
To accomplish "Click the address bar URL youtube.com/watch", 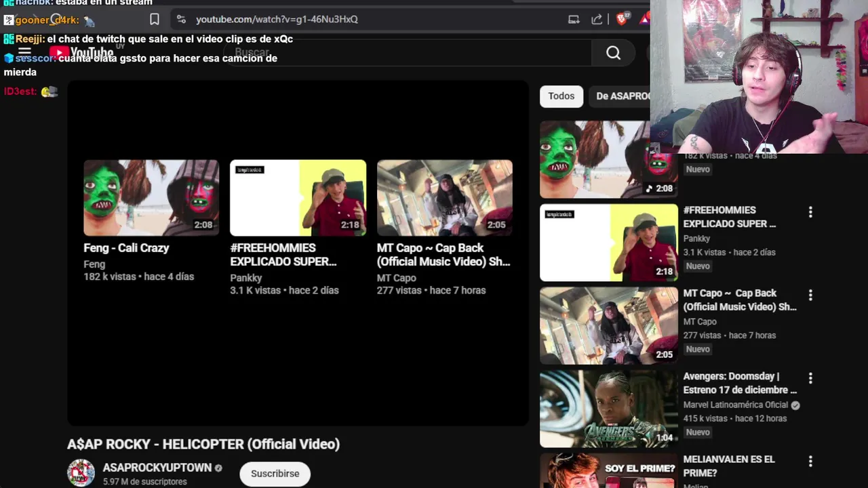I will point(277,19).
